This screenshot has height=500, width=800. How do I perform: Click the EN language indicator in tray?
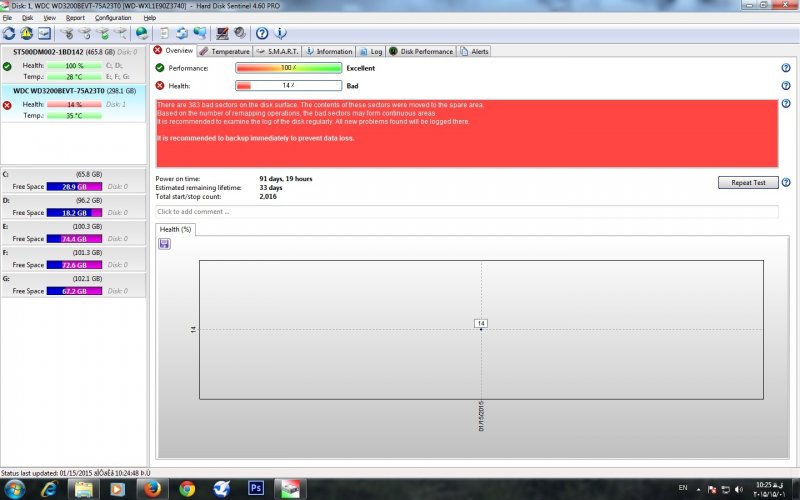[x=683, y=488]
